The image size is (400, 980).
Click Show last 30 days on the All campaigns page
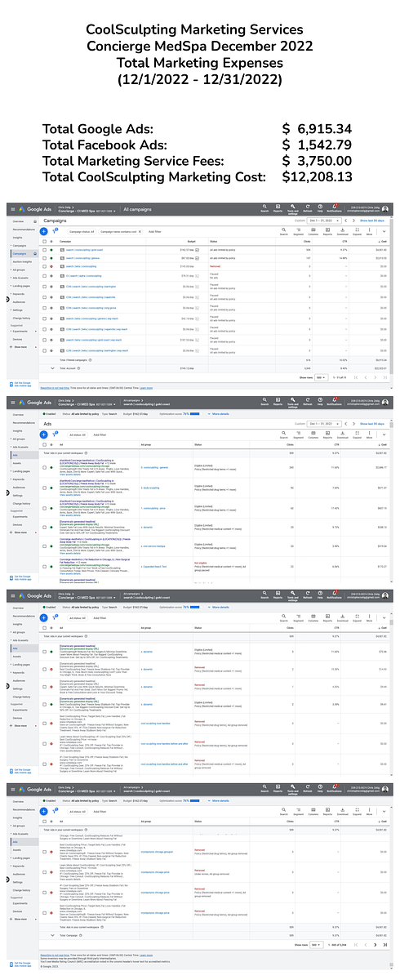click(371, 220)
